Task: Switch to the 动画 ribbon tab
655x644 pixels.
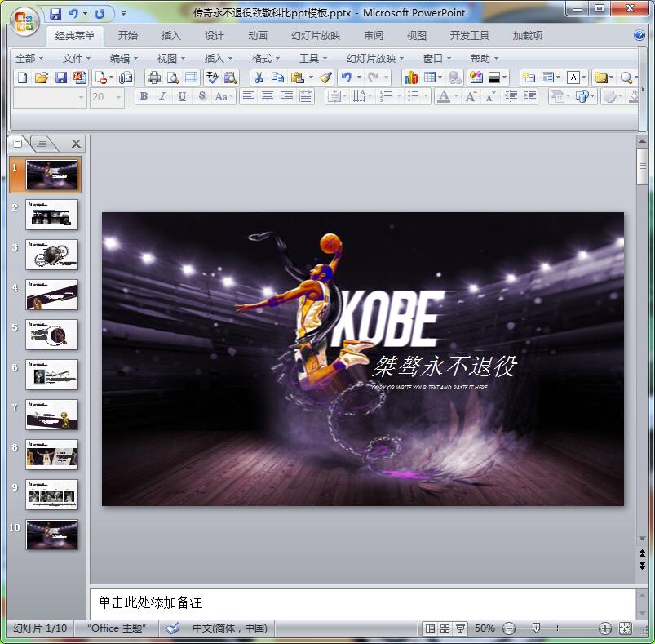Action: [257, 36]
